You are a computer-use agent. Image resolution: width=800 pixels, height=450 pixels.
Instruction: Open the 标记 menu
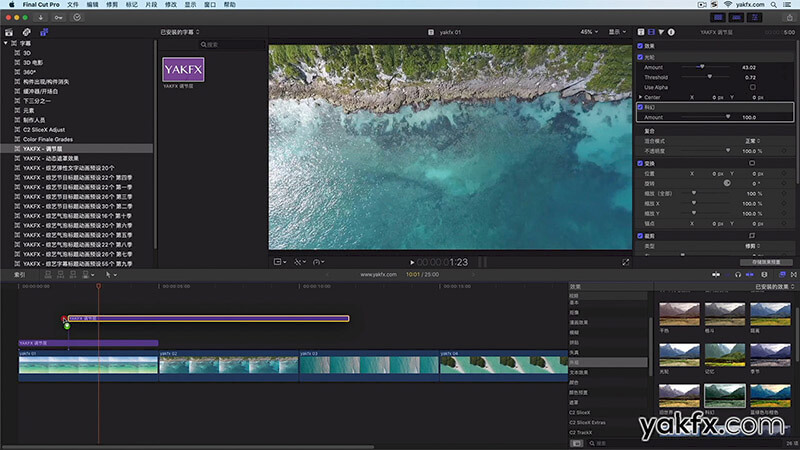coord(132,5)
